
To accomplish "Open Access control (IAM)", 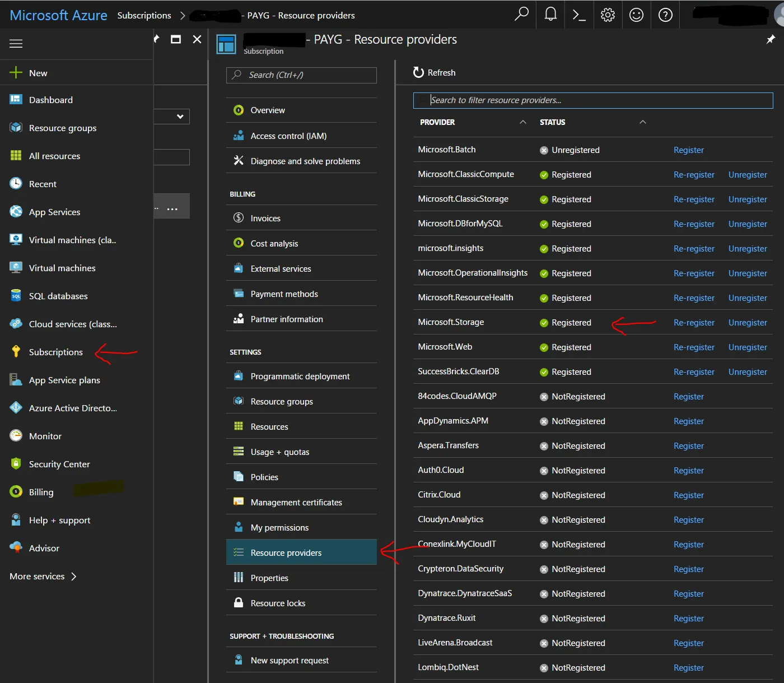I will point(301,136).
